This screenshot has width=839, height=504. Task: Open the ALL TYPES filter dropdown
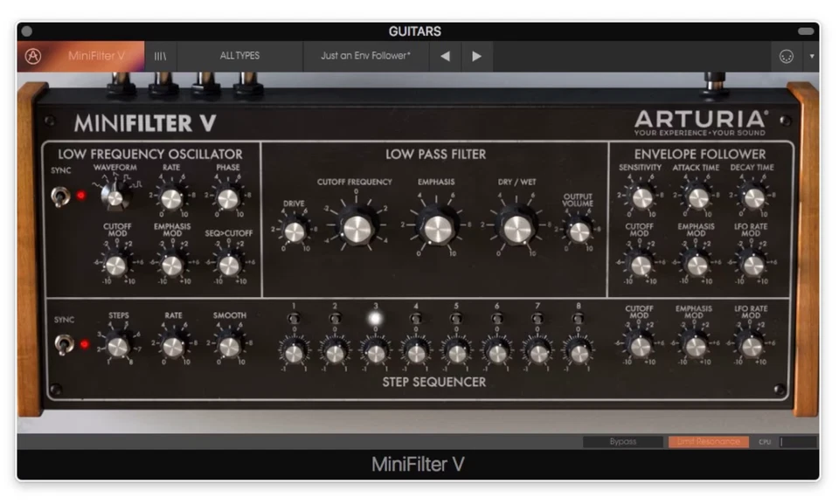pos(239,55)
